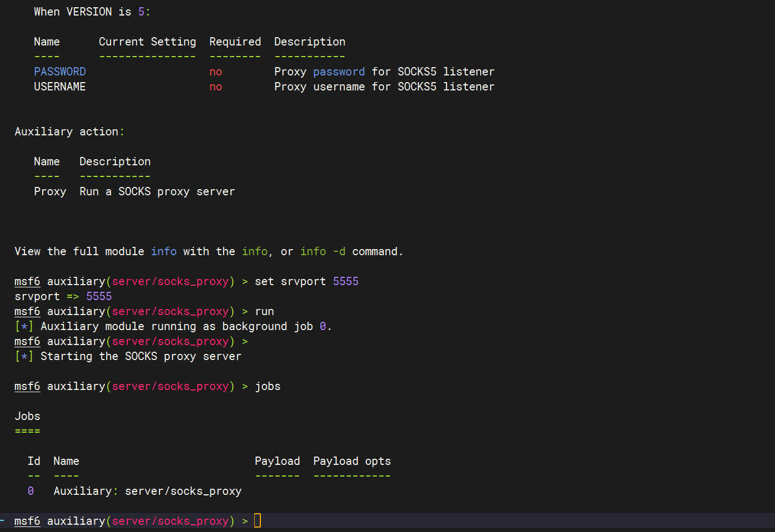
Task: Click the 'Run a SOCKS proxy server' description
Action: coord(157,191)
